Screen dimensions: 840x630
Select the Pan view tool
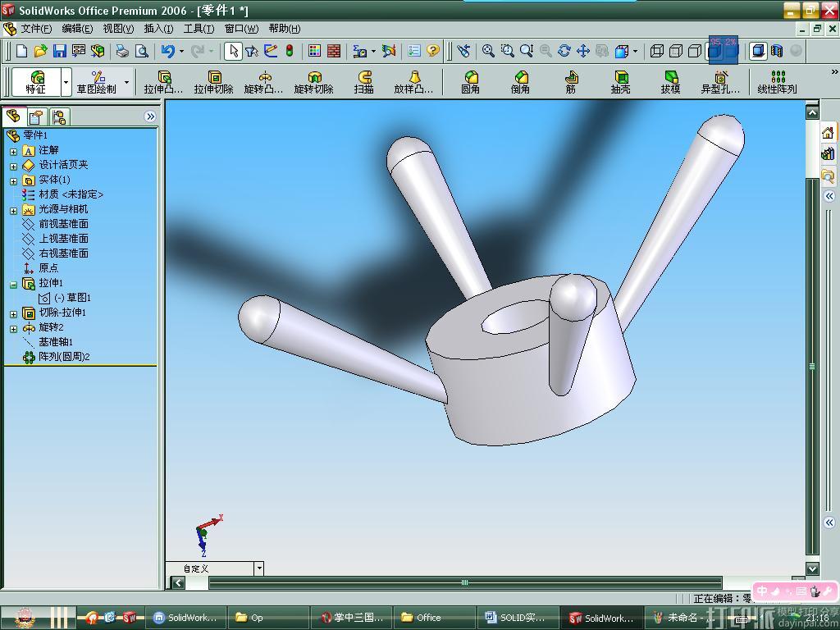583,51
